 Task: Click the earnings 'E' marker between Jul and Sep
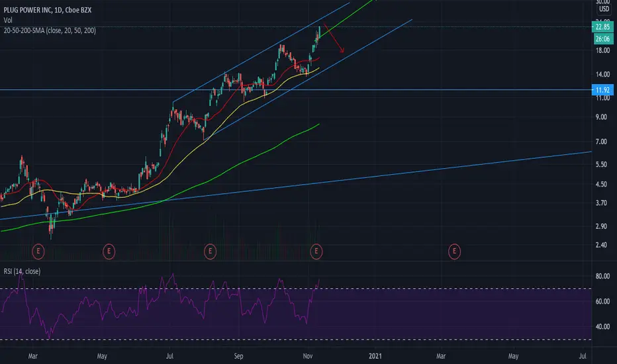point(210,251)
